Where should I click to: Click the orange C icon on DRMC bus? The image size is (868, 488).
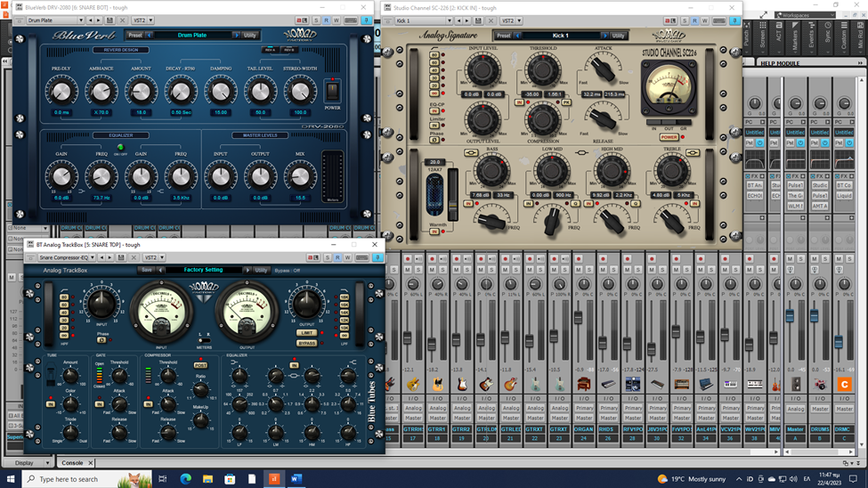pos(844,384)
